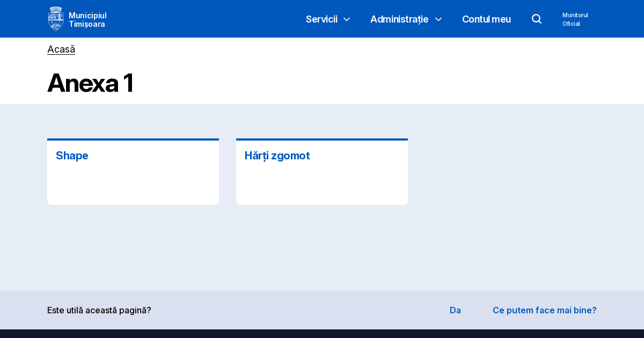Click the empty white body of Shape card
Viewport: 644px width, 338px height.
133,185
